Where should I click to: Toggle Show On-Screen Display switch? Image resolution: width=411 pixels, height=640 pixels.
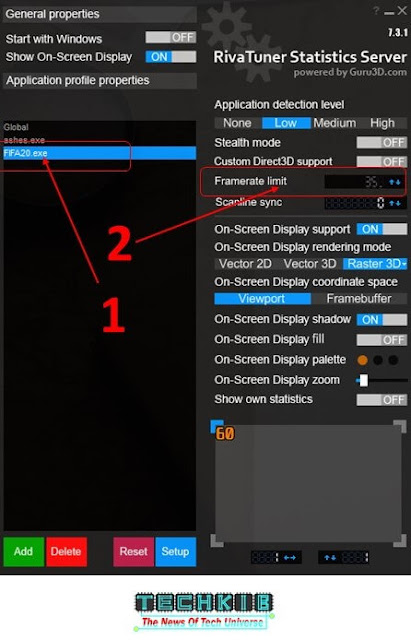(171, 57)
